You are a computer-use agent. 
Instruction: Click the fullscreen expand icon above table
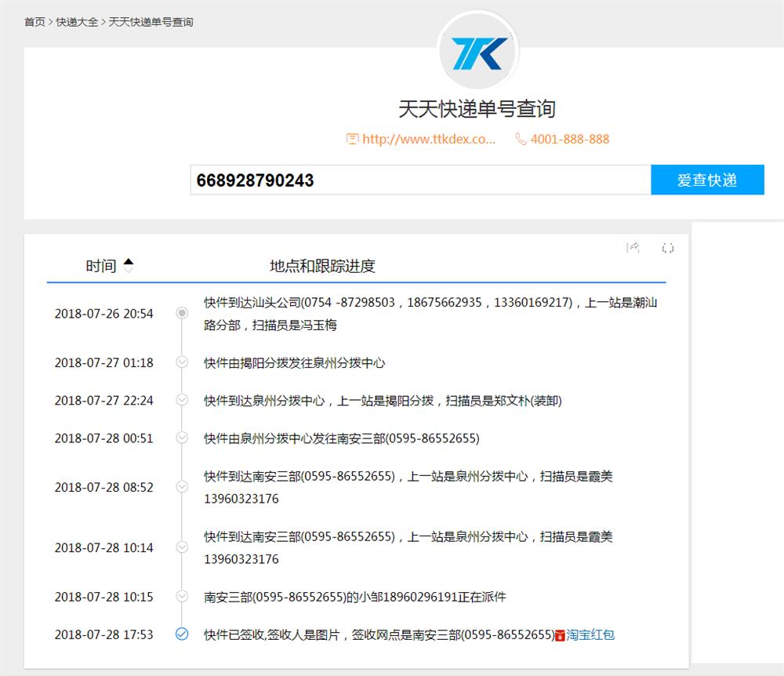[667, 248]
